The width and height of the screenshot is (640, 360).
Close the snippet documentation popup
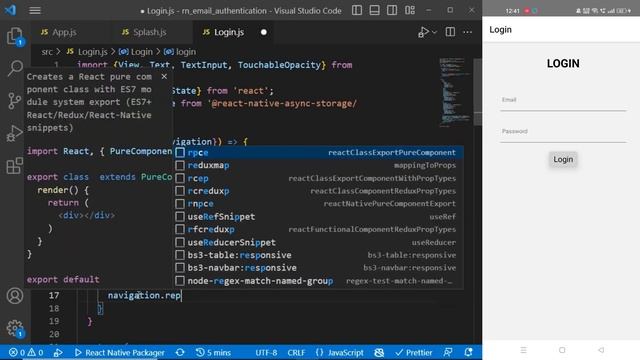click(x=164, y=76)
